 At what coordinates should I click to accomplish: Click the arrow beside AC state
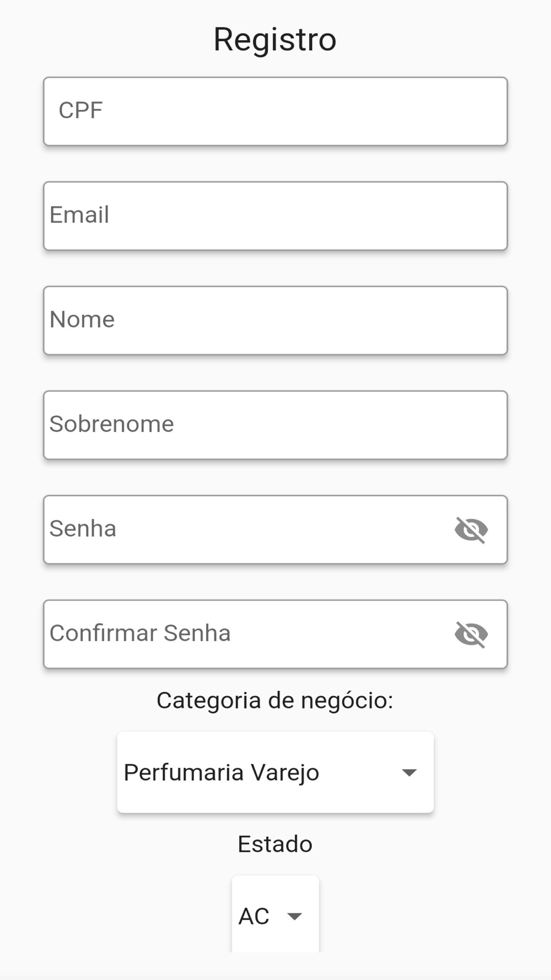(x=295, y=916)
